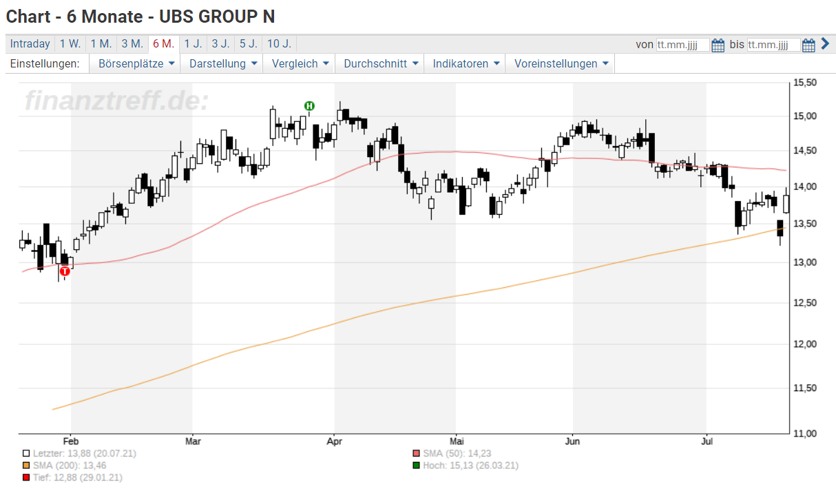
Task: Switch chart to the 1 J. range
Action: pos(194,44)
